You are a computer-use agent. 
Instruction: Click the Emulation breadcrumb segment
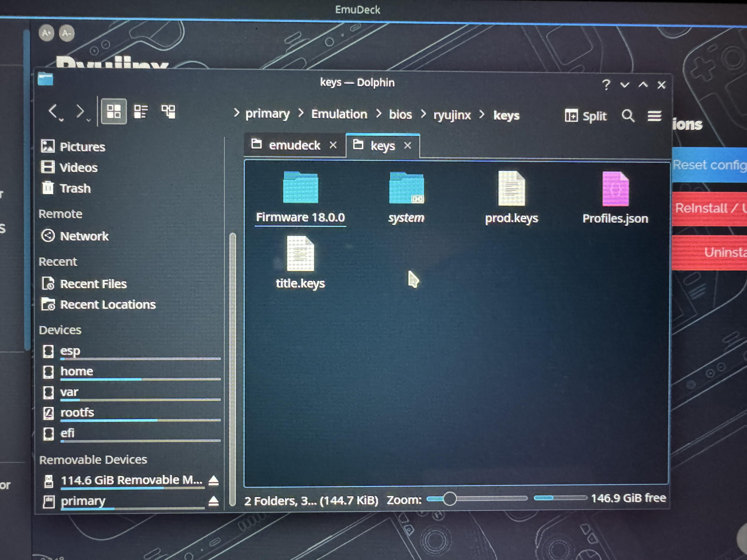[x=339, y=114]
